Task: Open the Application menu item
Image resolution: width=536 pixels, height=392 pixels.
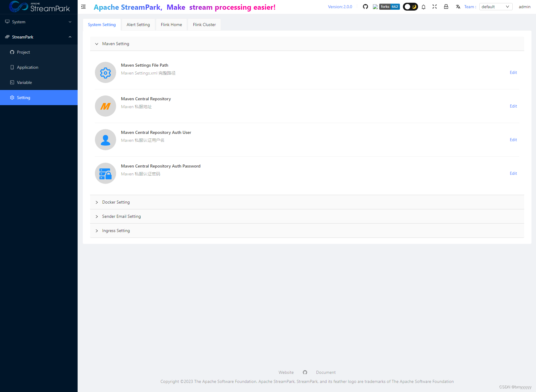Action: 39,67
